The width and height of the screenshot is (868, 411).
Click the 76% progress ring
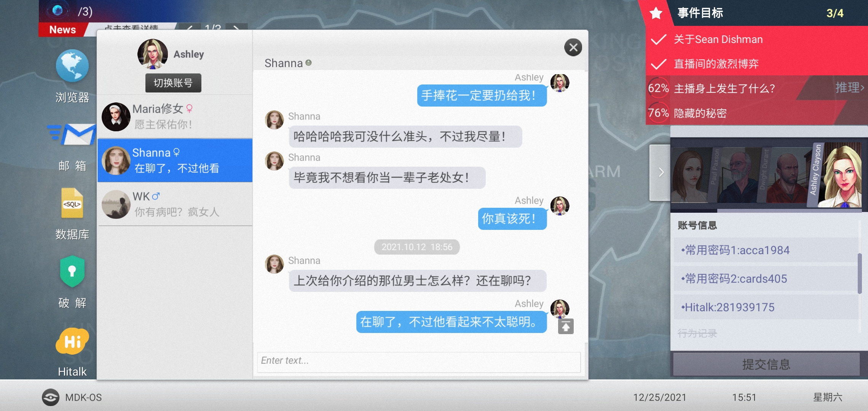pos(658,113)
